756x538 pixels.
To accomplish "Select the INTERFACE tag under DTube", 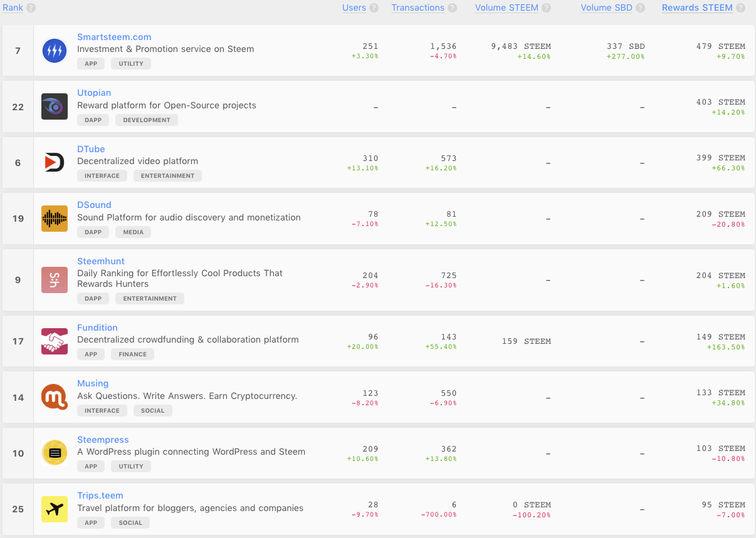I will pos(102,176).
